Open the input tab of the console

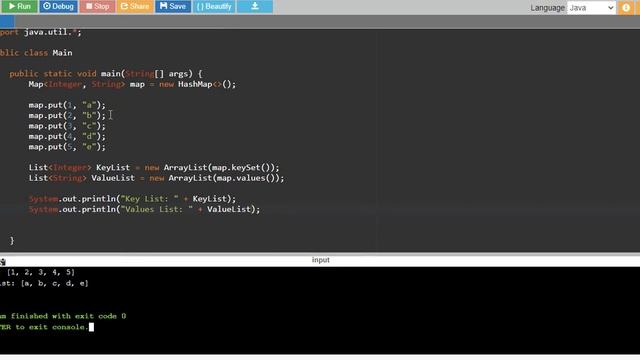pyautogui.click(x=320, y=260)
